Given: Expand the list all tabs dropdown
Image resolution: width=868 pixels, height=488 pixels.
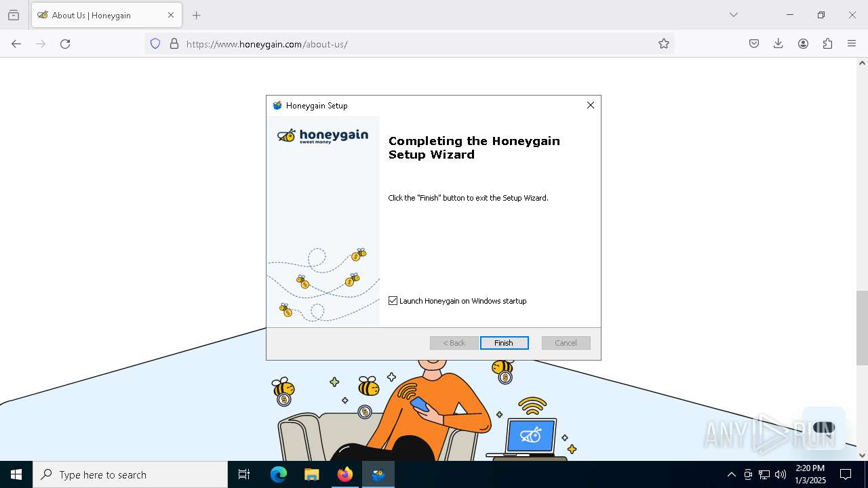Looking at the screenshot, I should (x=734, y=15).
